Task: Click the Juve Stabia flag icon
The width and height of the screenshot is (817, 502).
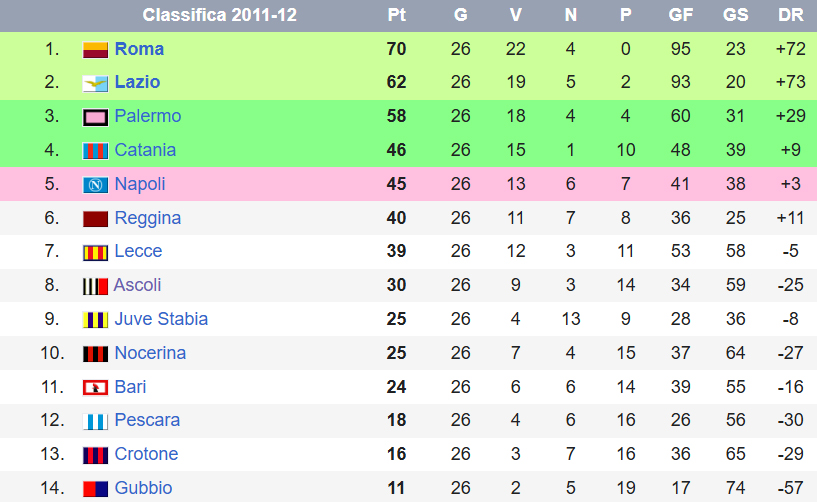Action: pos(95,320)
